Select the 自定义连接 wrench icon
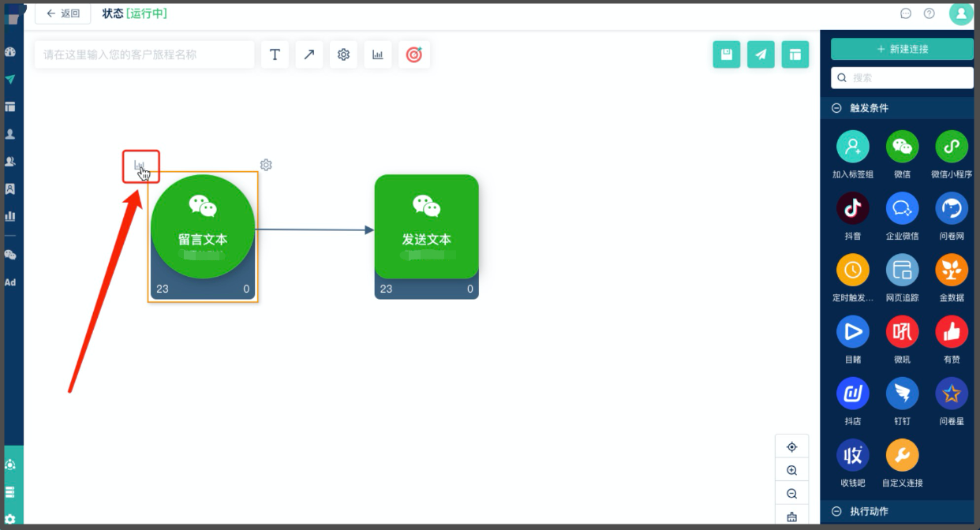 point(903,455)
